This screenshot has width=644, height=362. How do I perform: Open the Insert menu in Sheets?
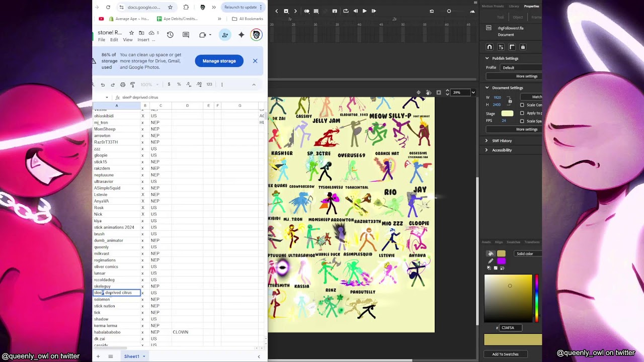(143, 40)
